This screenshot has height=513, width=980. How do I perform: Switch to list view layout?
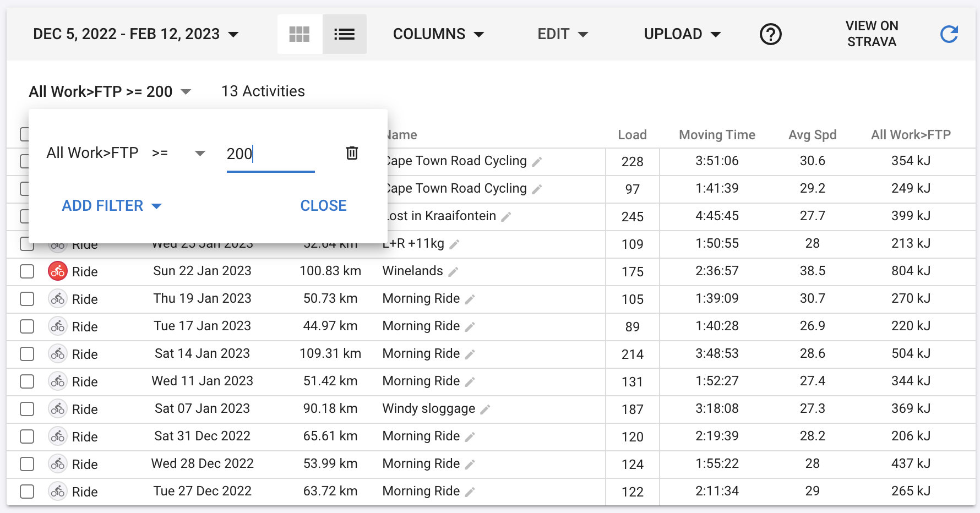coord(344,34)
